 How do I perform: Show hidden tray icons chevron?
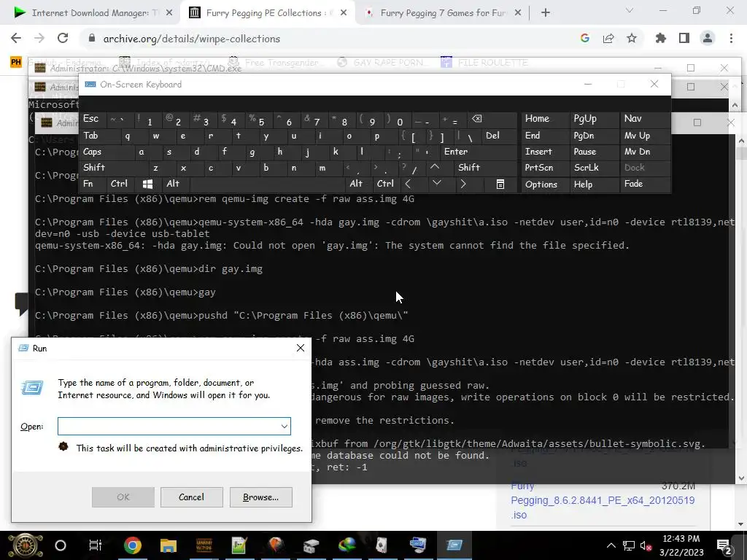point(611,545)
